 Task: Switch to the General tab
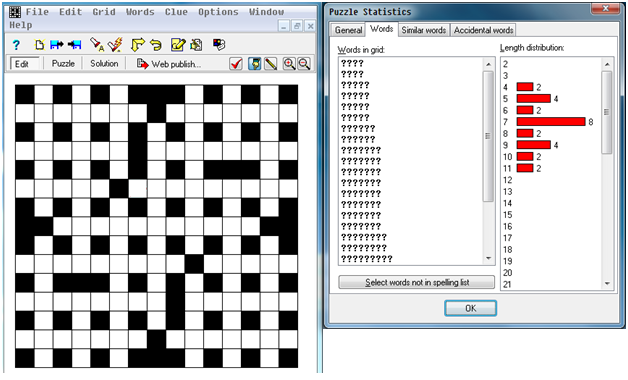coord(348,30)
